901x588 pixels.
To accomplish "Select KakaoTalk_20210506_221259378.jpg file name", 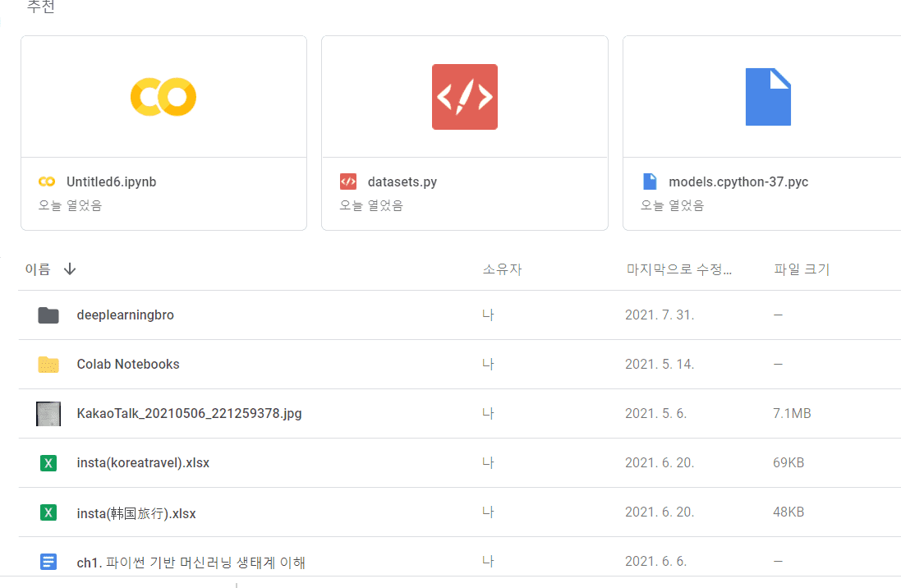I will (189, 413).
